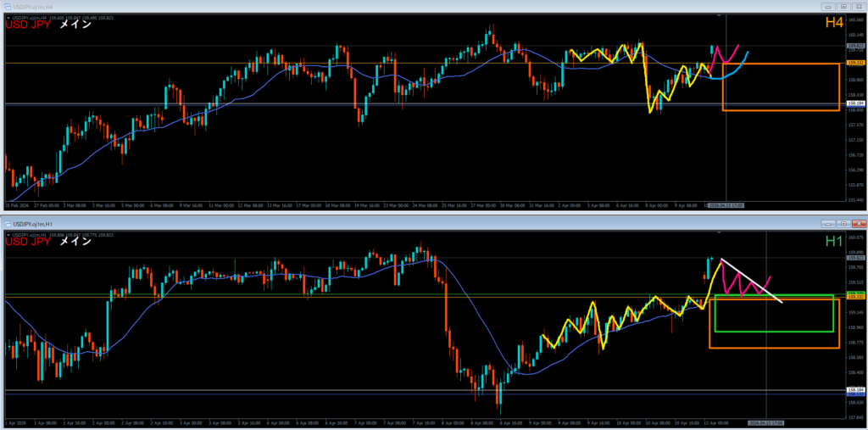Minimize the H1 chart window
This screenshot has width=868, height=430.
829,224
